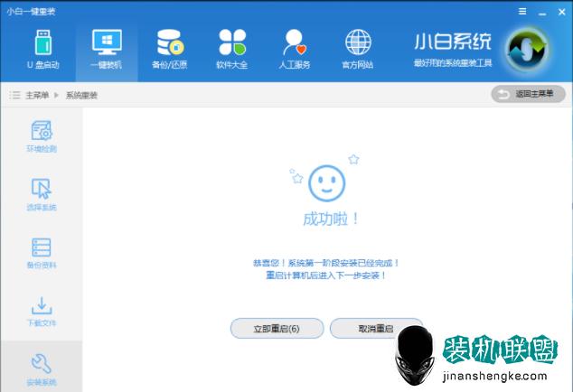Image resolution: width=573 pixels, height=392 pixels.
Task: Click the 小白系统 brand title text
Action: click(453, 42)
